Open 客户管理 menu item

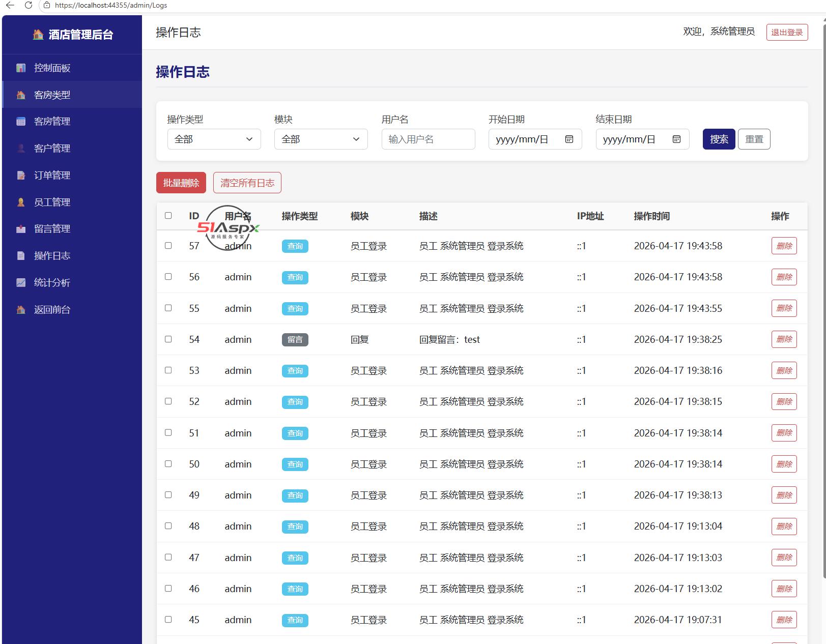click(x=72, y=149)
